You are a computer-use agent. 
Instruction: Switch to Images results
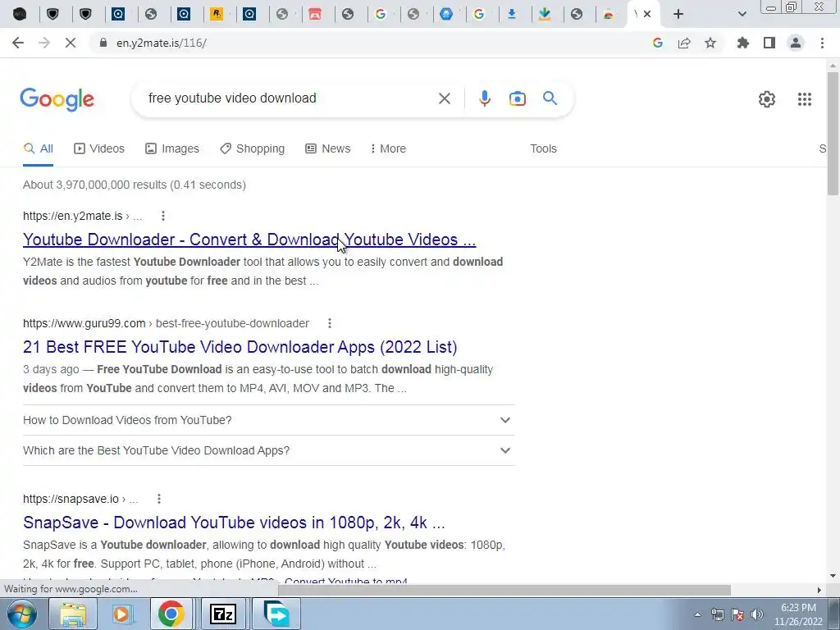[x=172, y=148]
